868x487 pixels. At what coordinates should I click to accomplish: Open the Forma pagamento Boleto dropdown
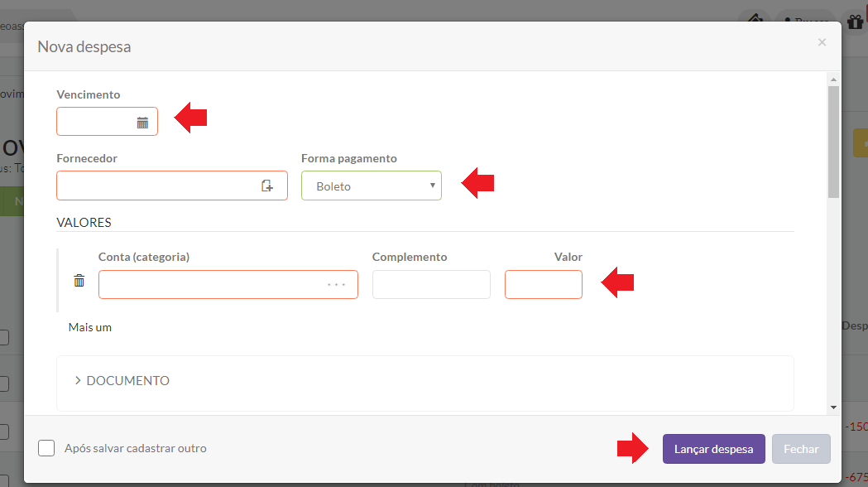pos(372,186)
